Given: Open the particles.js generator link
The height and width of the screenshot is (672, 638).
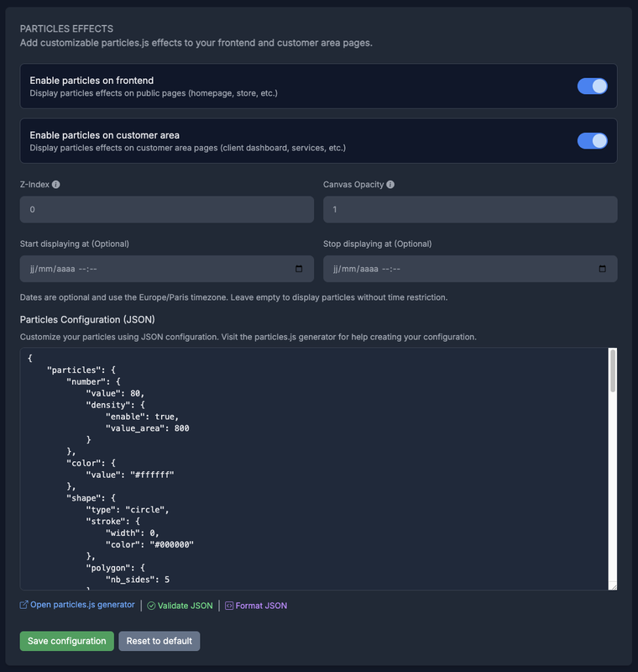Looking at the screenshot, I should coord(82,605).
